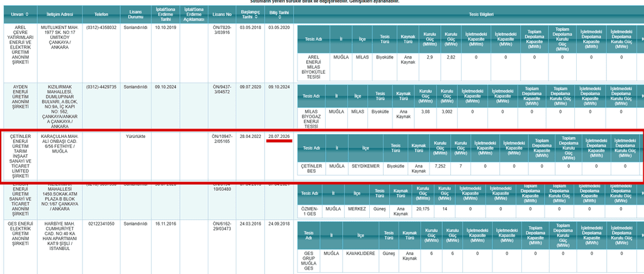
Task: Click installed power value 3,08
Action: tap(425, 111)
